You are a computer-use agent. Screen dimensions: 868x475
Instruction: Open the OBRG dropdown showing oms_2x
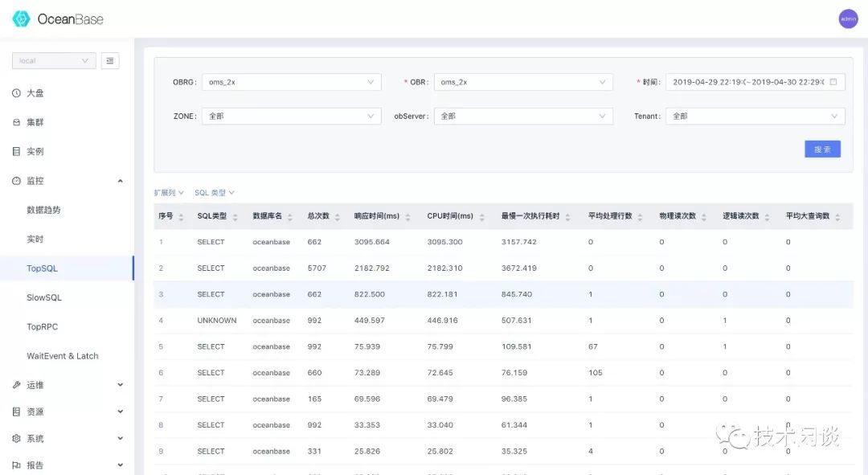pos(291,82)
